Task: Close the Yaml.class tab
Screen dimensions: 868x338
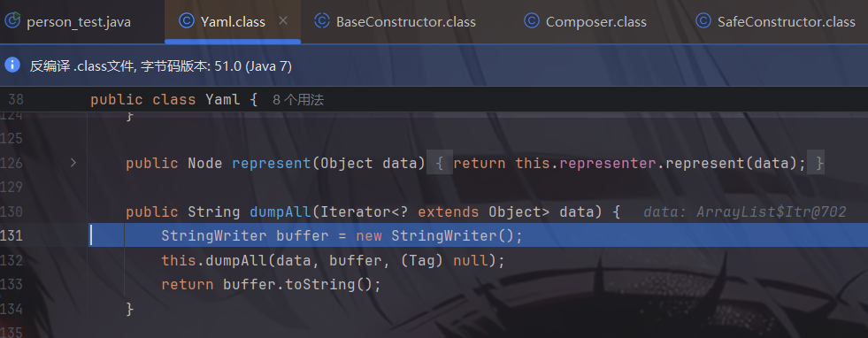Action: pyautogui.click(x=283, y=21)
